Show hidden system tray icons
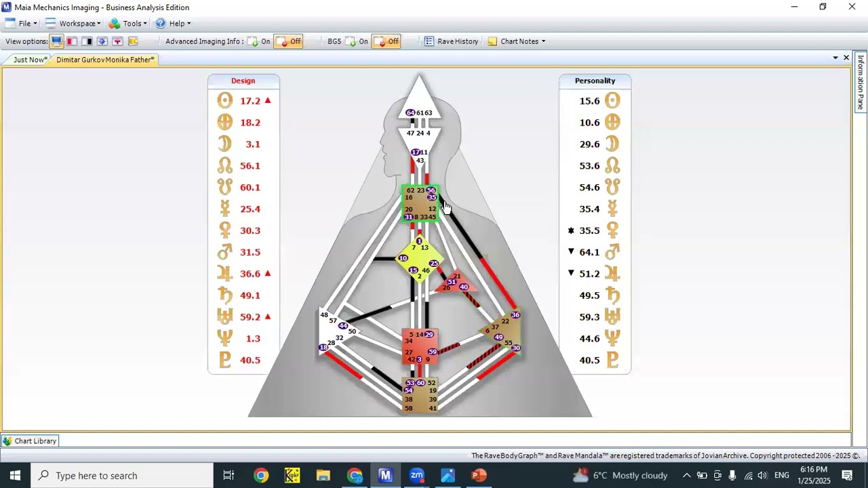Viewport: 868px width, 488px height. [x=686, y=475]
